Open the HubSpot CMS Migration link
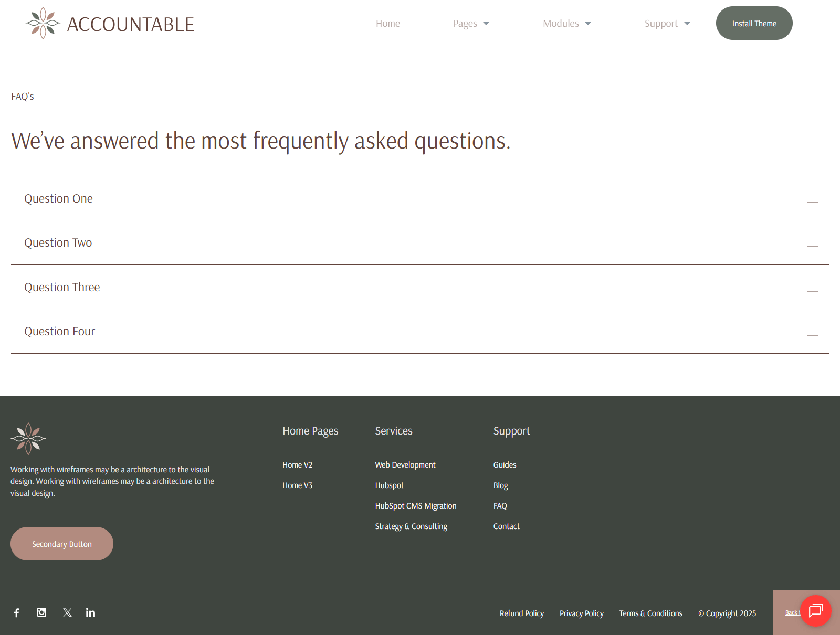The width and height of the screenshot is (840, 635). click(x=415, y=506)
